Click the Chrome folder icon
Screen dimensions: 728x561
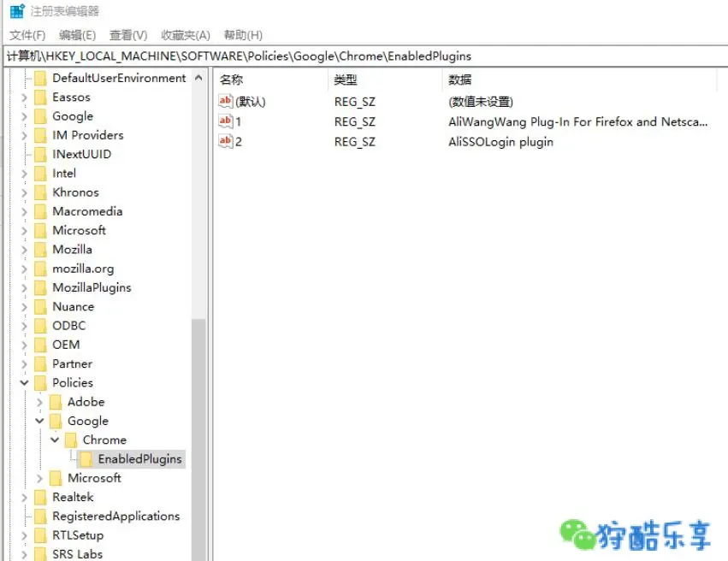pyautogui.click(x=72, y=440)
